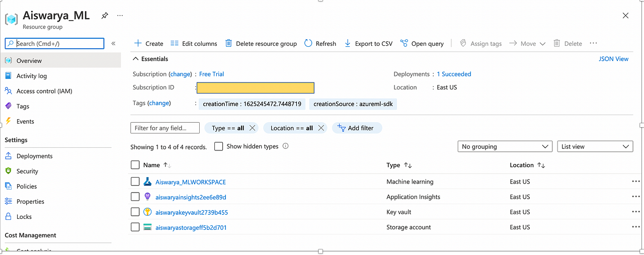The height and width of the screenshot is (255, 644).
Task: Click the Open query icon
Action: [x=404, y=44]
